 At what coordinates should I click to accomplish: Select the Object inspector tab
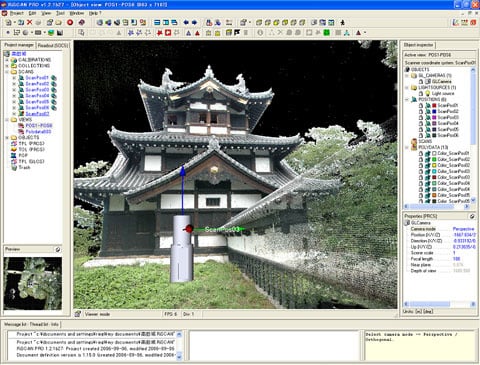click(418, 45)
